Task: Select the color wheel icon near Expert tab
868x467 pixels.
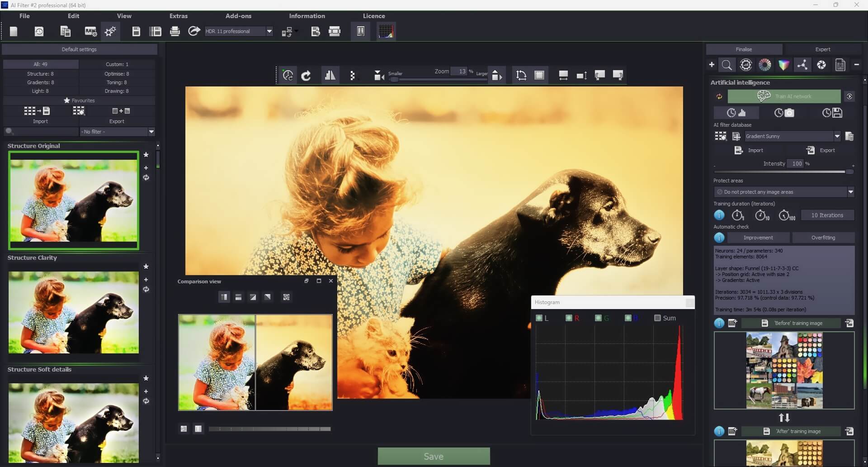Action: pyautogui.click(x=765, y=65)
